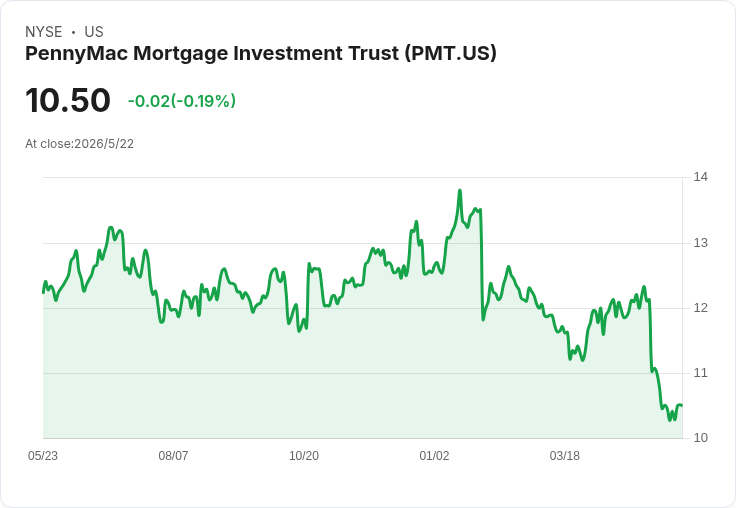Click the 01/02 date axis label
This screenshot has width=736, height=508.
coord(434,455)
